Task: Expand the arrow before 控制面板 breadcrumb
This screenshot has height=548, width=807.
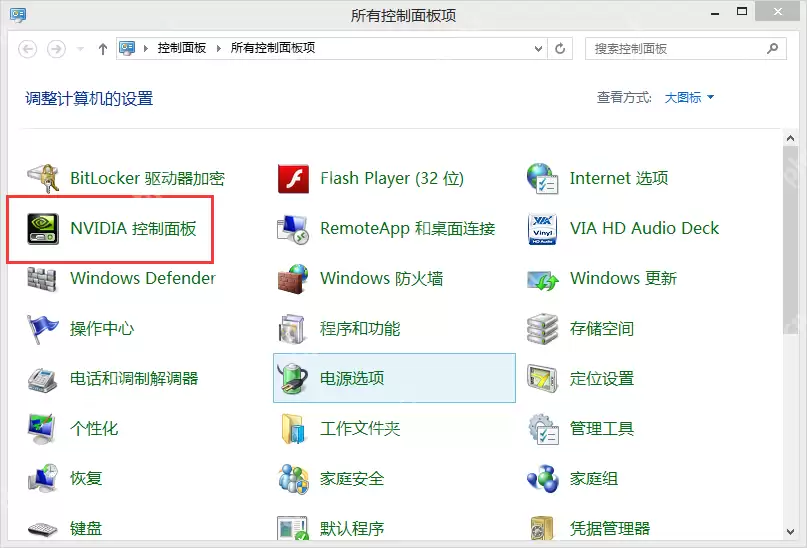Action: (x=146, y=48)
